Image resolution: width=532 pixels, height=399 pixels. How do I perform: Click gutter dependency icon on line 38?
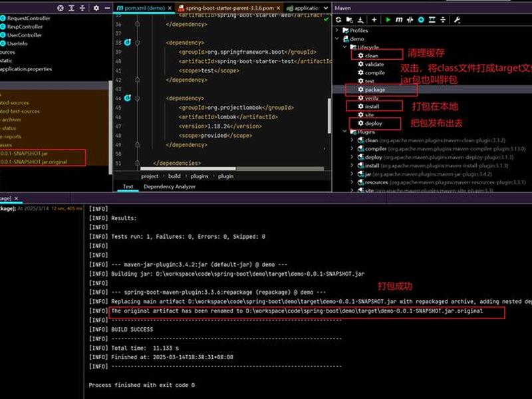click(128, 43)
